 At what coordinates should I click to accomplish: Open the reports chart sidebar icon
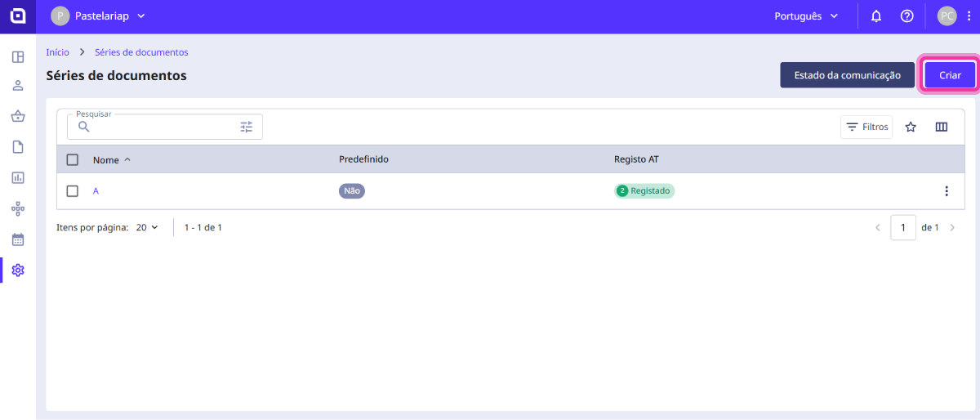click(18, 177)
